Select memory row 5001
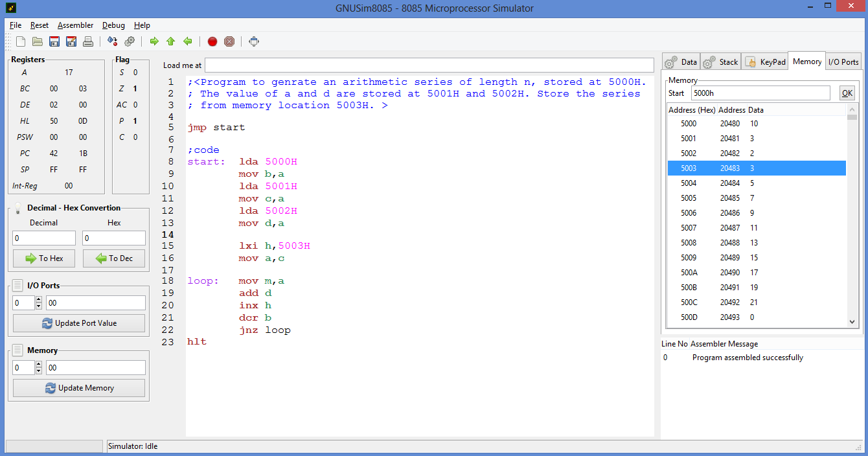868x456 pixels. (757, 139)
